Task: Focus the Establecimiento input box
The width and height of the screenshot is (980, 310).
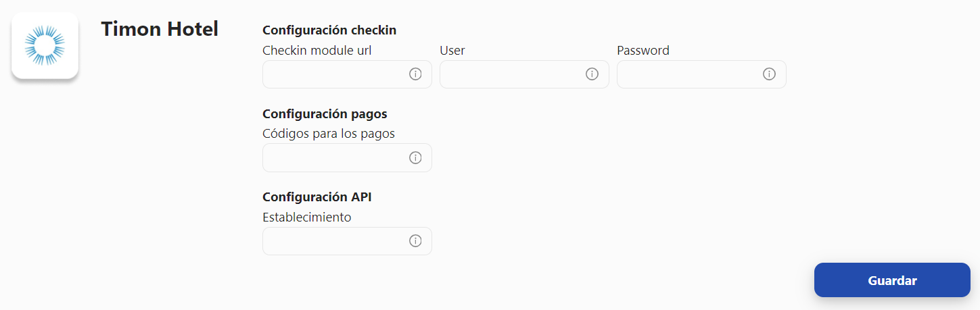Action: pyautogui.click(x=347, y=241)
